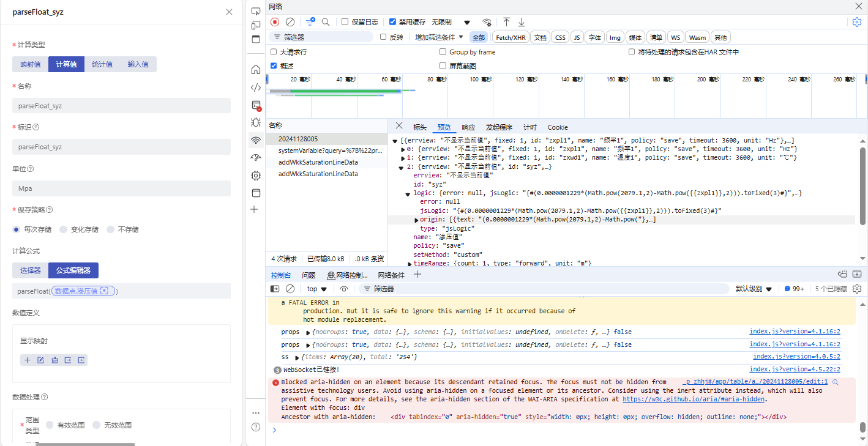Select 映射值 calculation type
The height and width of the screenshot is (446, 868).
[x=30, y=64]
